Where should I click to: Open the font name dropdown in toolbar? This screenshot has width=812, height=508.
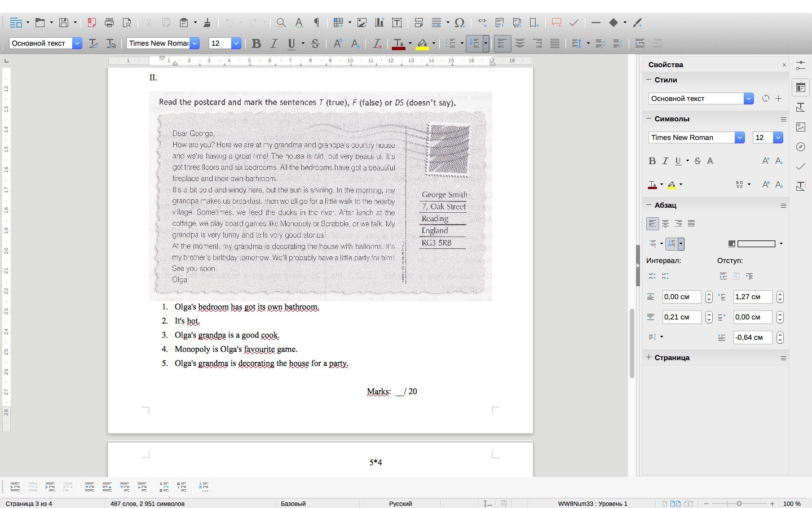195,43
